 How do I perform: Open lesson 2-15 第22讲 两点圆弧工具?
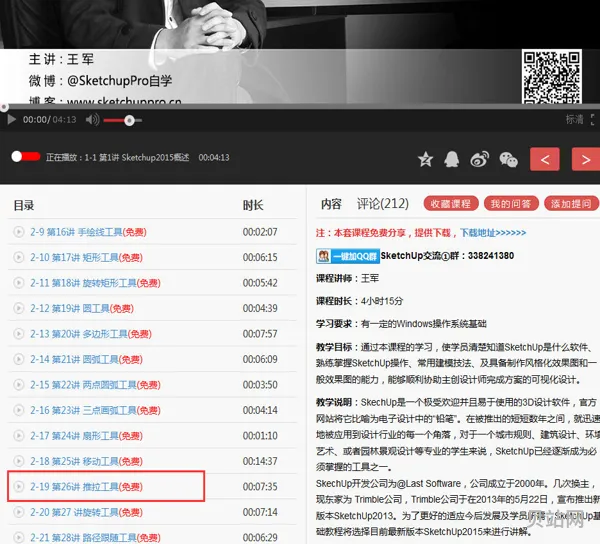[x=95, y=385]
